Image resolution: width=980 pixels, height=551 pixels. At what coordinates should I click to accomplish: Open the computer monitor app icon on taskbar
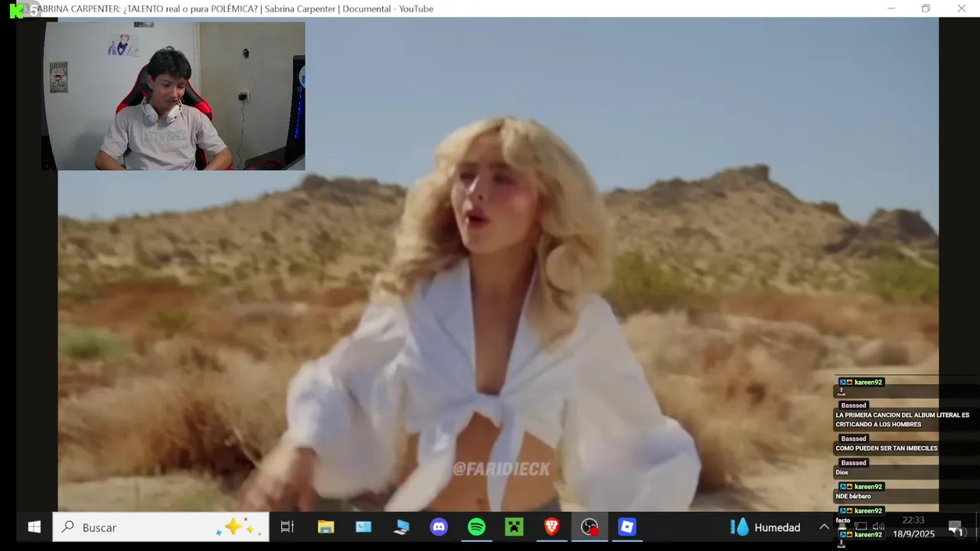(x=402, y=527)
